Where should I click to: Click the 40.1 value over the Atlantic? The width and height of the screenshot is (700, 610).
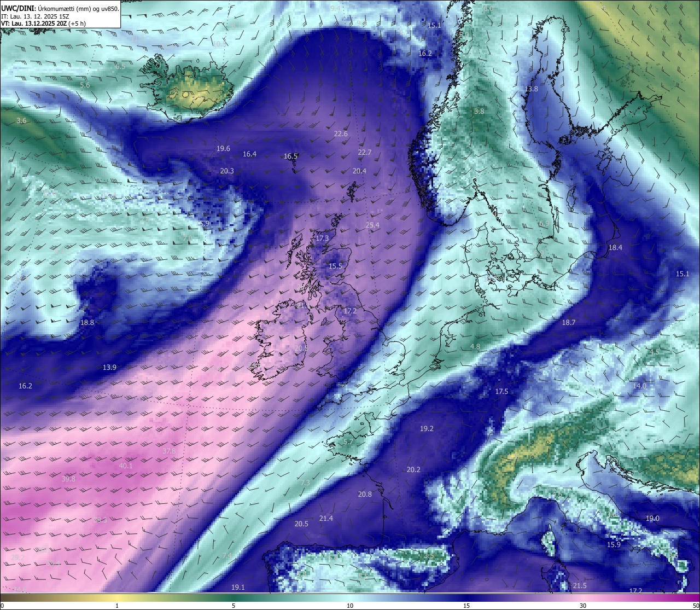click(126, 466)
